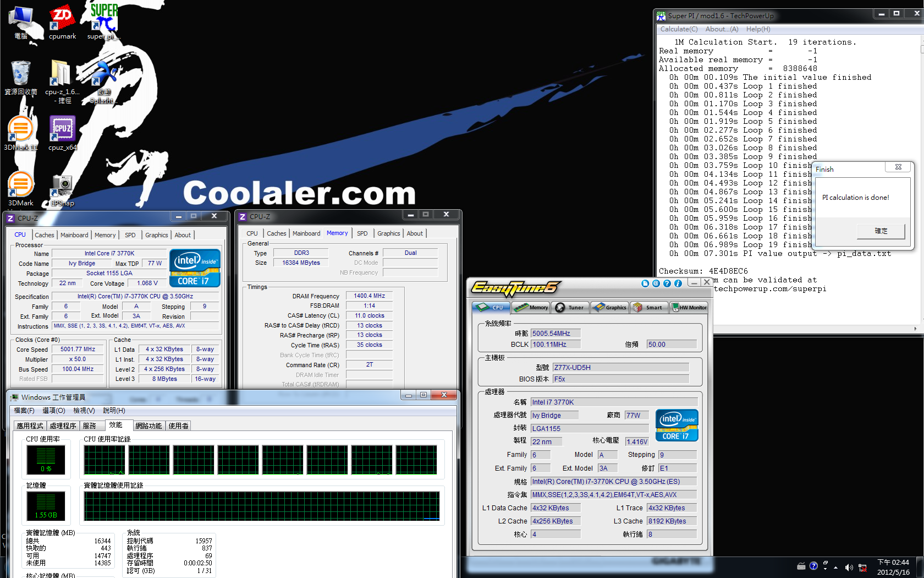Viewport: 924px width, 578px height.
Task: Switch to 使用者 tab in Task Manager
Action: point(178,426)
